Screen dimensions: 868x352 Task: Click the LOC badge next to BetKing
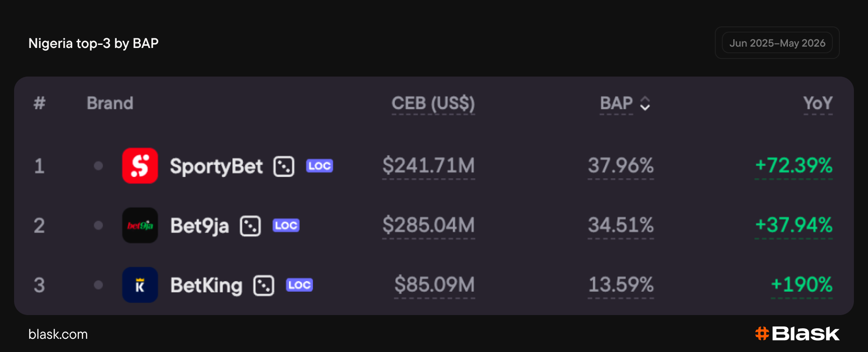(x=299, y=285)
